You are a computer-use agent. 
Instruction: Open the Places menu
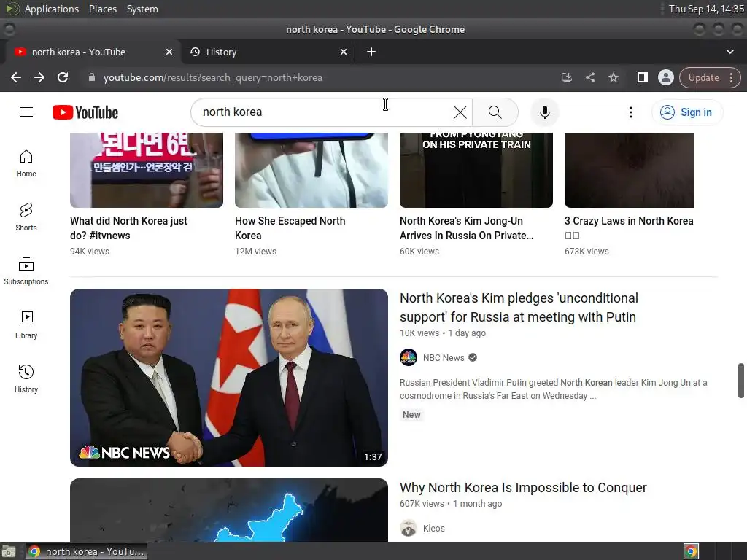[103, 9]
